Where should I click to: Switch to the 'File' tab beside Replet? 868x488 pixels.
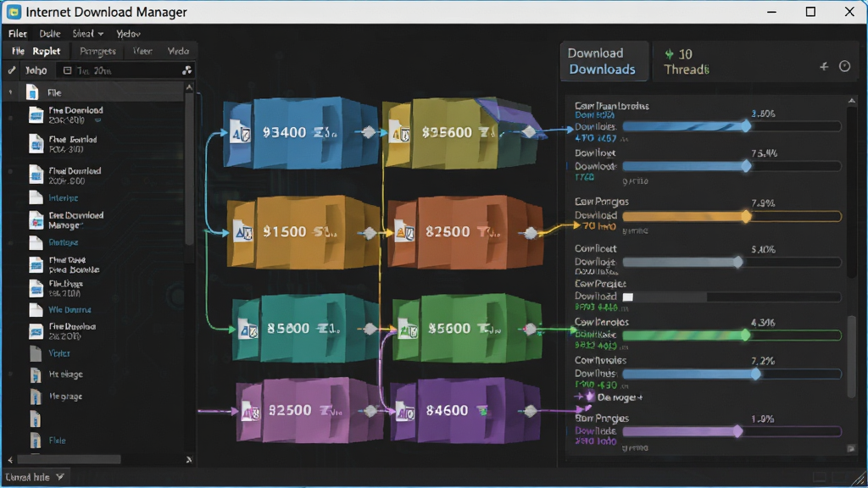coord(18,51)
